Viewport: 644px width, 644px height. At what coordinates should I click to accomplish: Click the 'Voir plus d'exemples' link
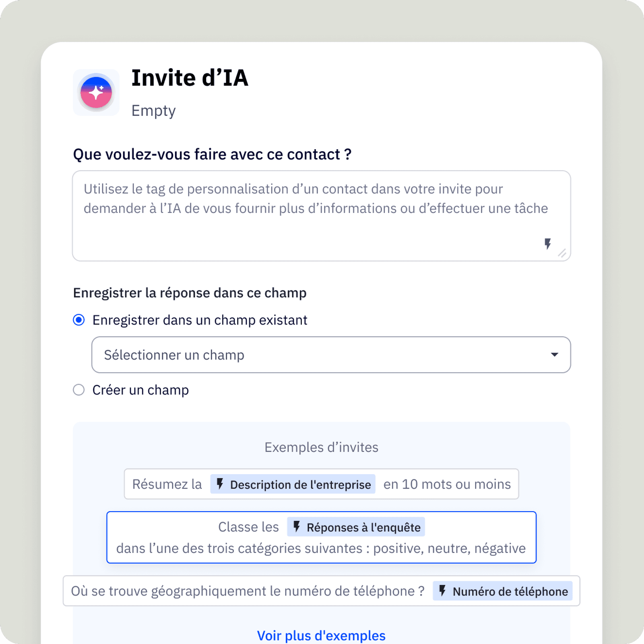tap(321, 635)
